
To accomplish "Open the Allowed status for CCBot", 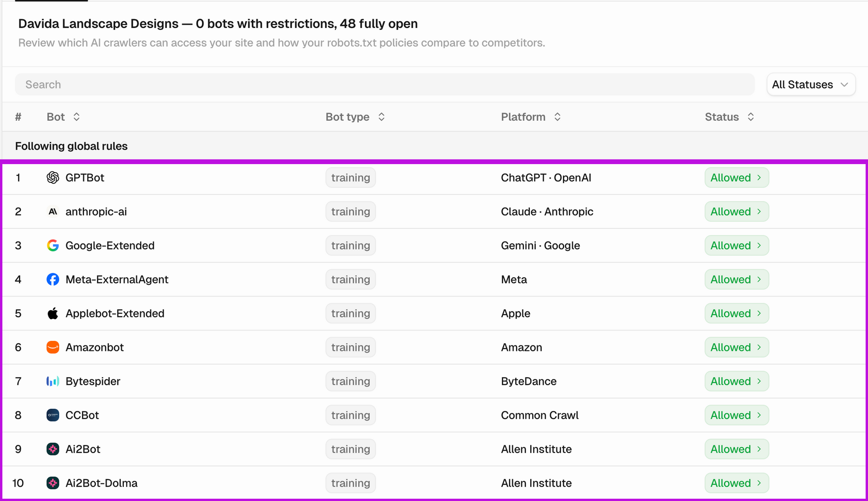I will point(736,415).
